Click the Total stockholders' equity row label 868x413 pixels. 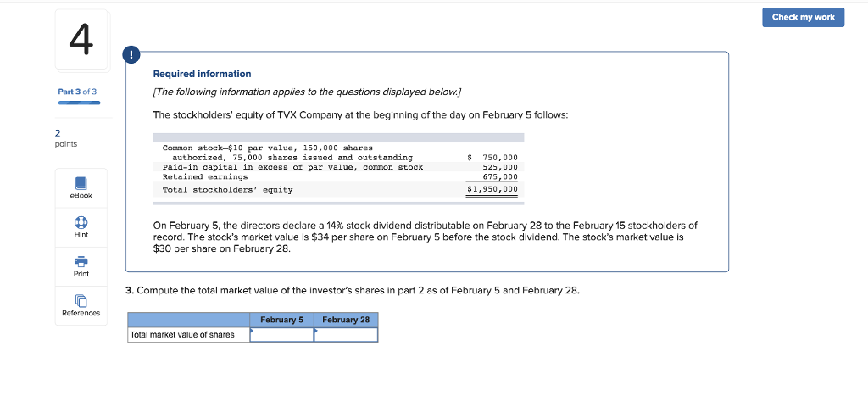(x=227, y=190)
